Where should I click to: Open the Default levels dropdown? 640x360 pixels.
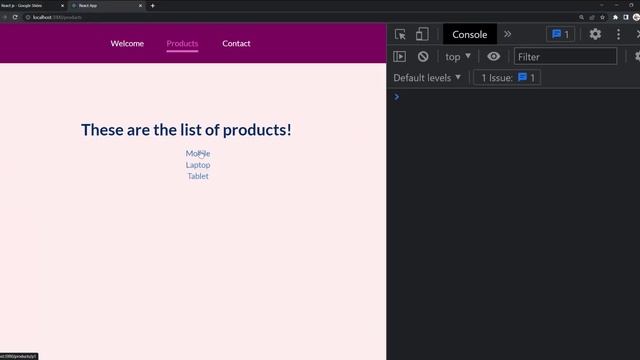coord(427,78)
